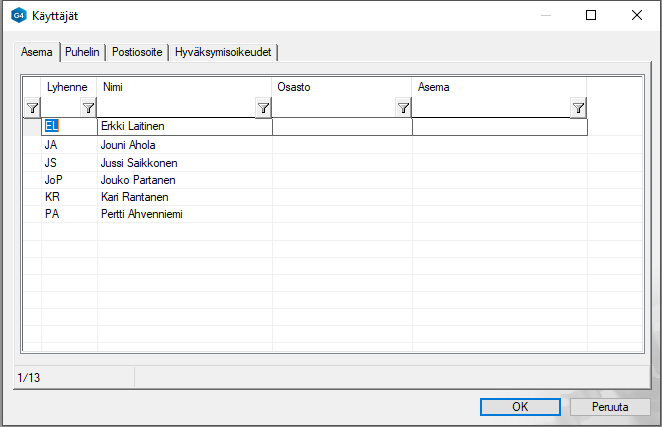Click the Peruuta cancel button
The image size is (662, 427).
pos(610,407)
